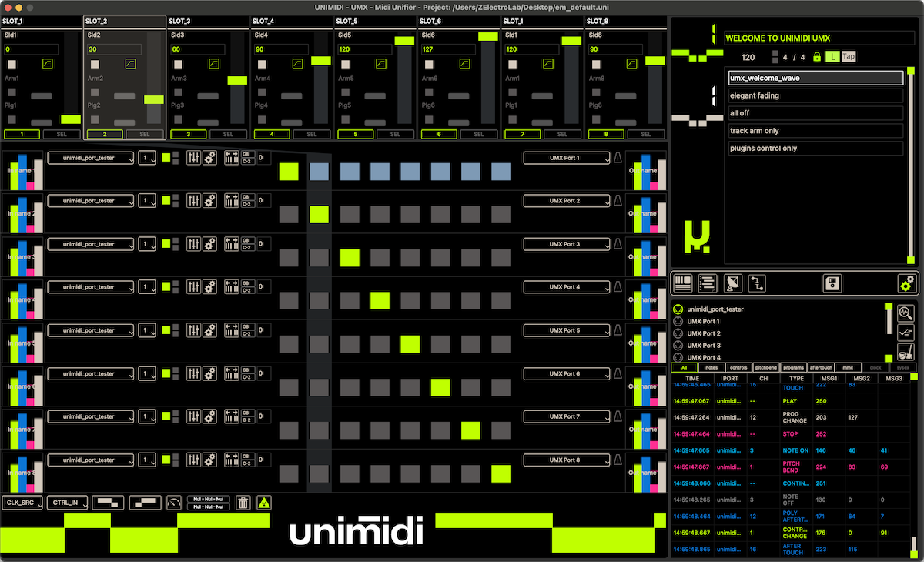Image resolution: width=924 pixels, height=562 pixels.
Task: Toggle the L button beside Tap
Action: click(832, 57)
